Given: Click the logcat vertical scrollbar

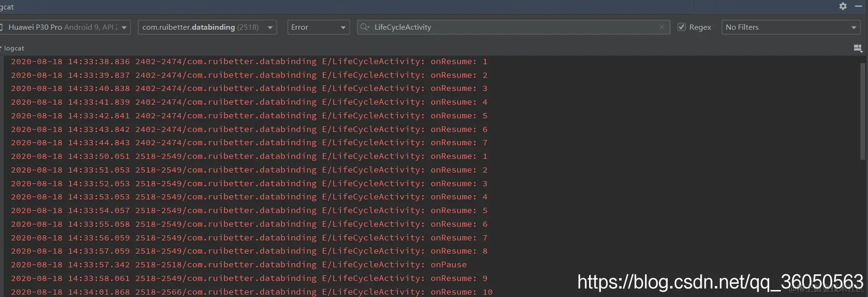Looking at the screenshot, I should coord(862,112).
